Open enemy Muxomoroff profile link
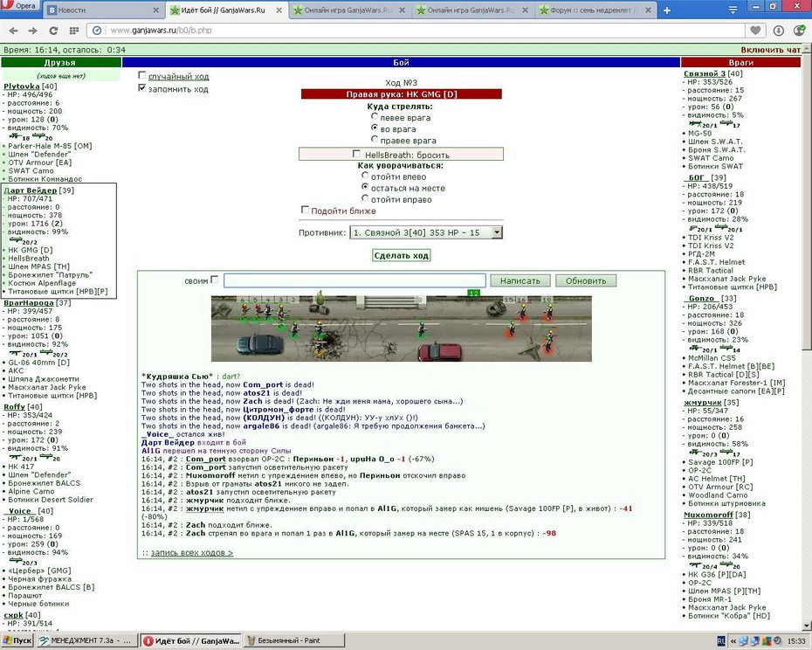Image resolution: width=812 pixels, height=650 pixels. pyautogui.click(x=708, y=515)
